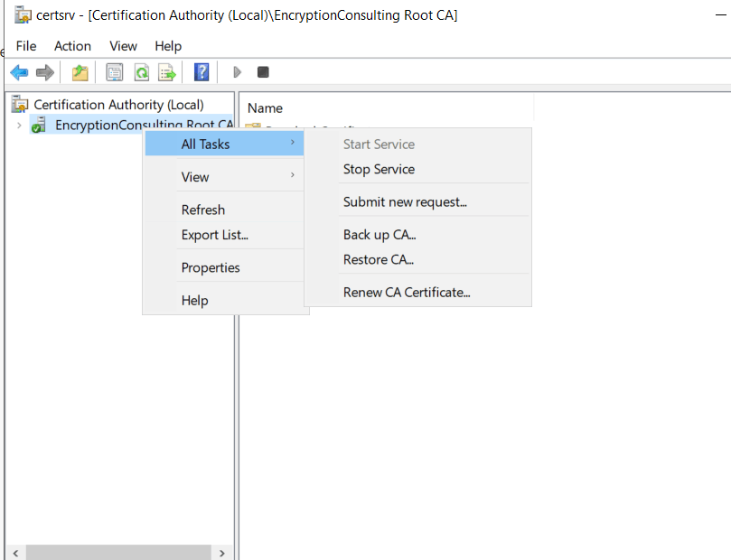This screenshot has height=560, width=731.
Task: Select the Certification Authority (Local) tree root label
Action: point(119,105)
